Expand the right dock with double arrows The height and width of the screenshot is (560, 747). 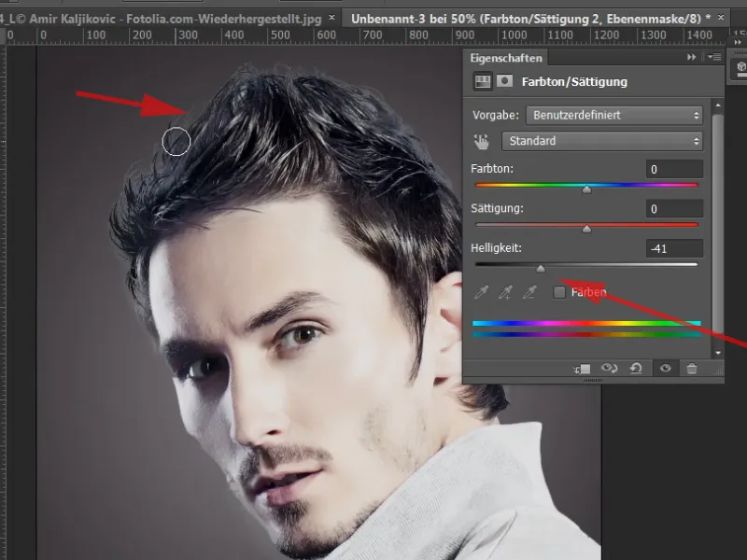738,42
